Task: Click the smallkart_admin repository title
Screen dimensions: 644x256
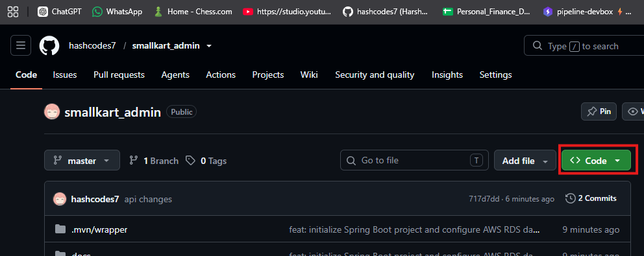Action: tap(112, 112)
